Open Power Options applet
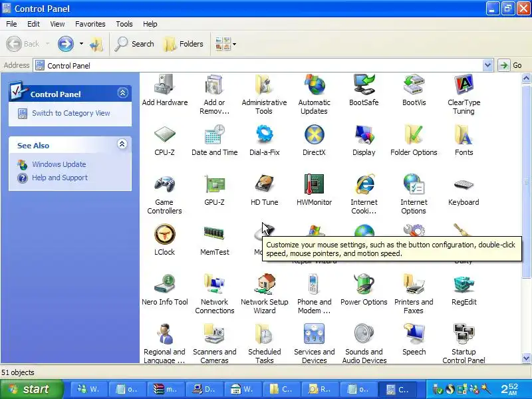The width and height of the screenshot is (532, 399). [364, 290]
